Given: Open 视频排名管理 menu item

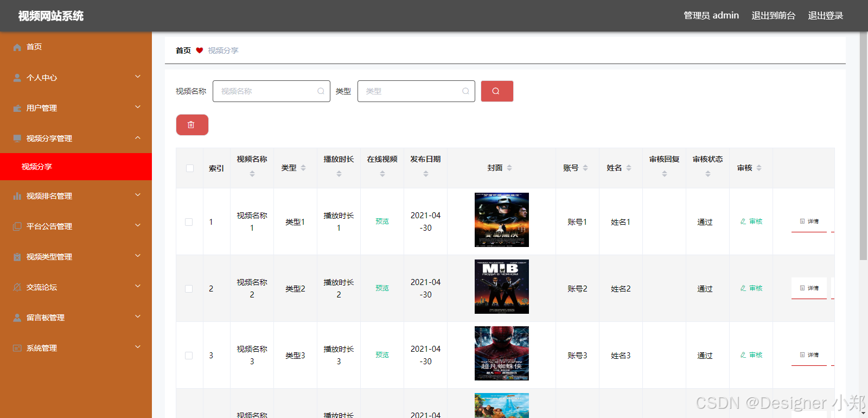Looking at the screenshot, I should tap(76, 196).
